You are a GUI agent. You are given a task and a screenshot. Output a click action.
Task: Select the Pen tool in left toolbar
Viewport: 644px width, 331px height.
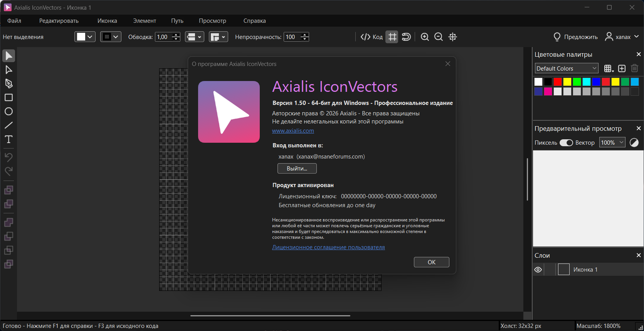point(8,84)
